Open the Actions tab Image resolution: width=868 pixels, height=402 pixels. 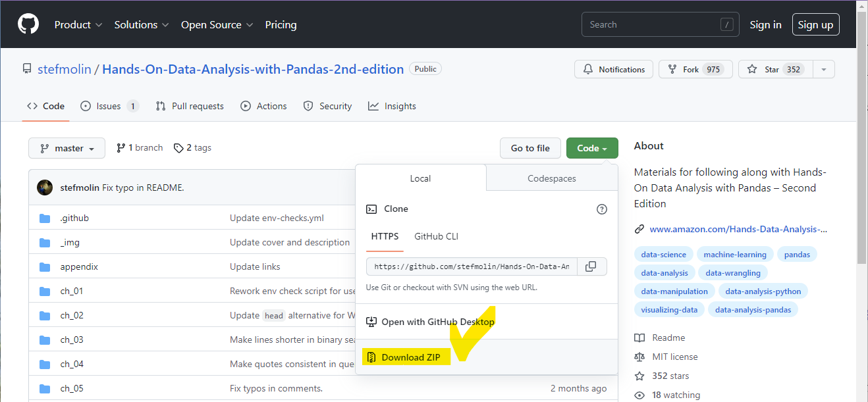[263, 106]
